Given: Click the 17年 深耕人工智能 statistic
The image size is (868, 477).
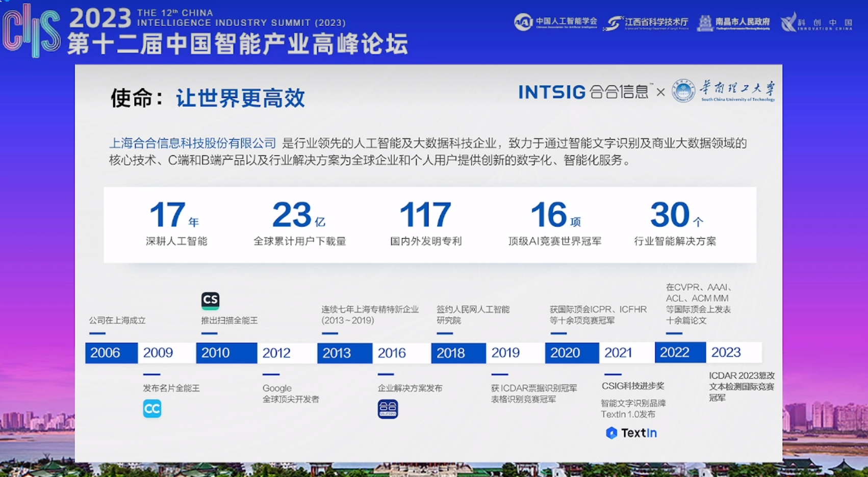Looking at the screenshot, I should pyautogui.click(x=176, y=223).
